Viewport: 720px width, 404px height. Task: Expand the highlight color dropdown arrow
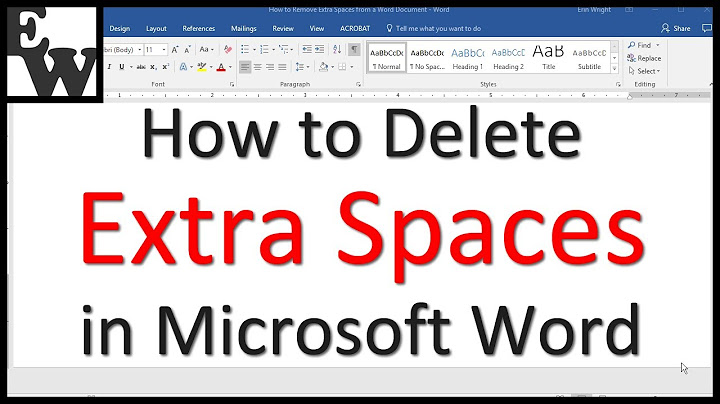(x=211, y=67)
